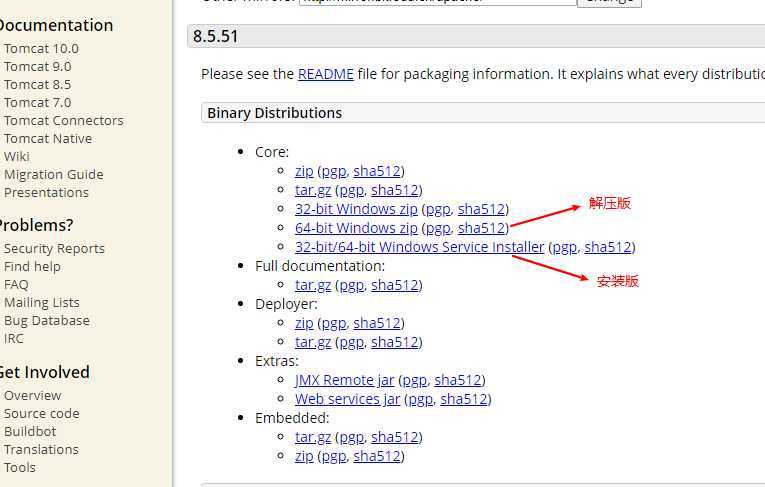Image resolution: width=765 pixels, height=487 pixels.
Task: Open the Tomcat 9.0 documentation link
Action: click(38, 66)
